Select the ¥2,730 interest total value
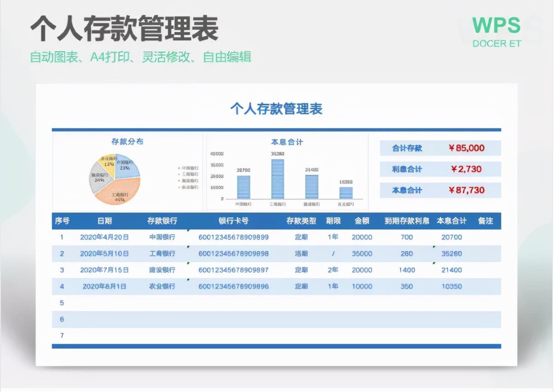 (x=466, y=169)
